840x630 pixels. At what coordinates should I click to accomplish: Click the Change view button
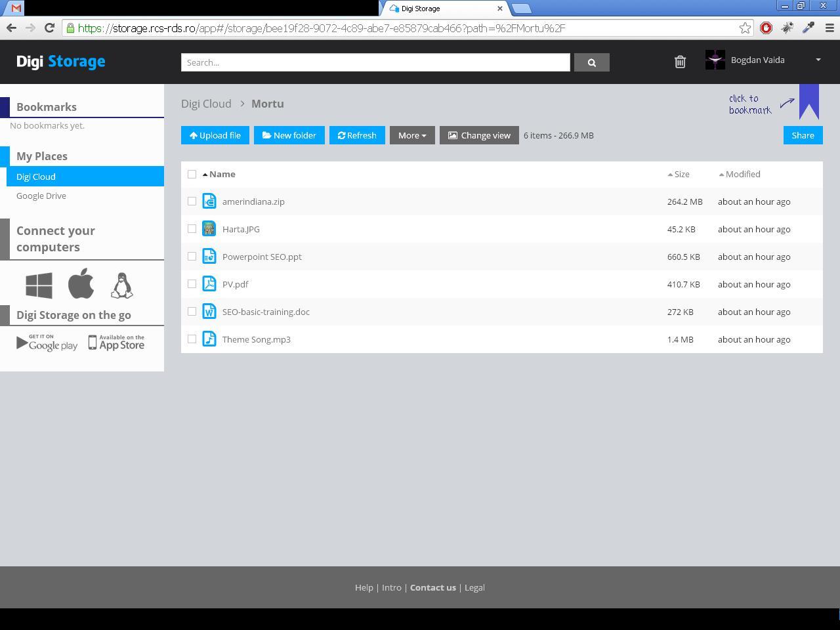[x=479, y=135]
